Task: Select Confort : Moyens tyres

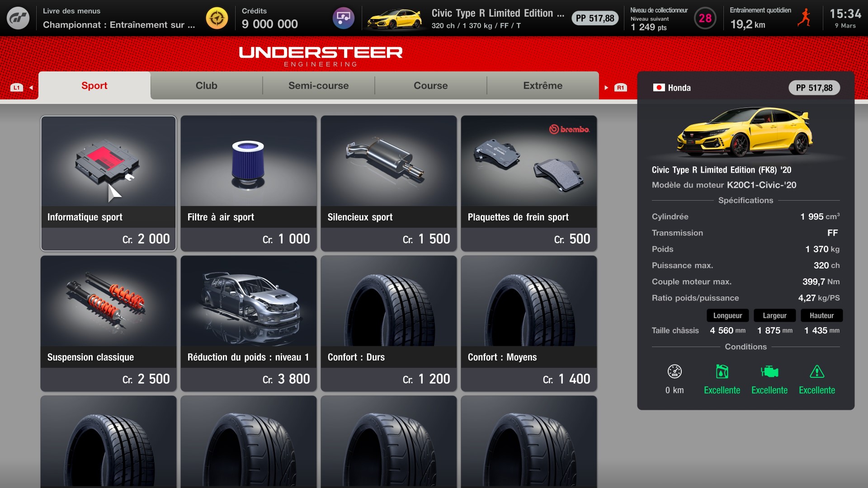Action: click(x=529, y=323)
